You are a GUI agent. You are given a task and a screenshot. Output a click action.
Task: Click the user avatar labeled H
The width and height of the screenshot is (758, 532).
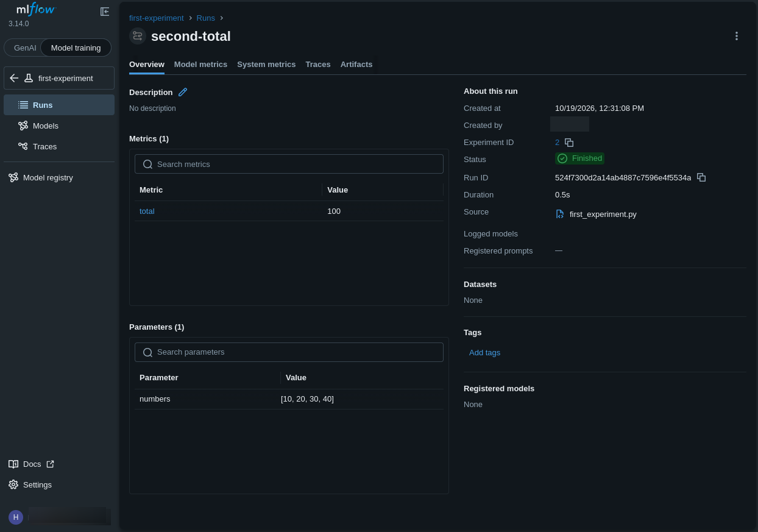tap(16, 517)
